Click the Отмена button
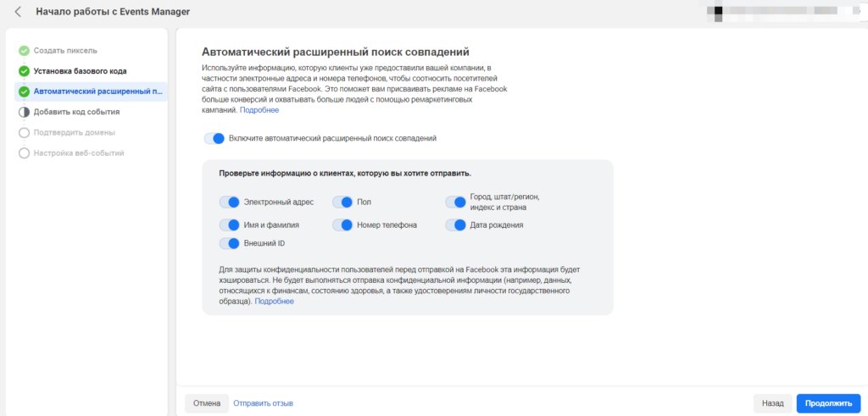This screenshot has width=868, height=416. click(207, 403)
